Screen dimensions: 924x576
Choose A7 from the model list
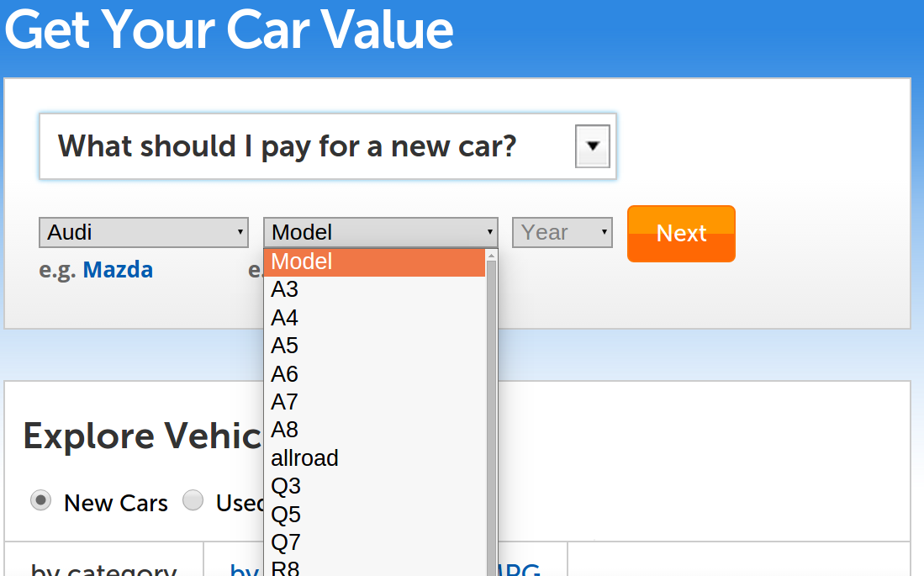374,402
